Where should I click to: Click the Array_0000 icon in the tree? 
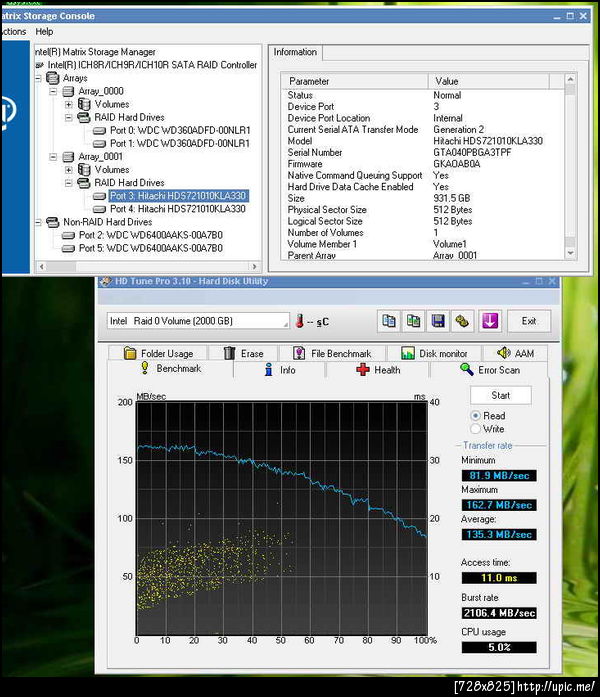68,91
